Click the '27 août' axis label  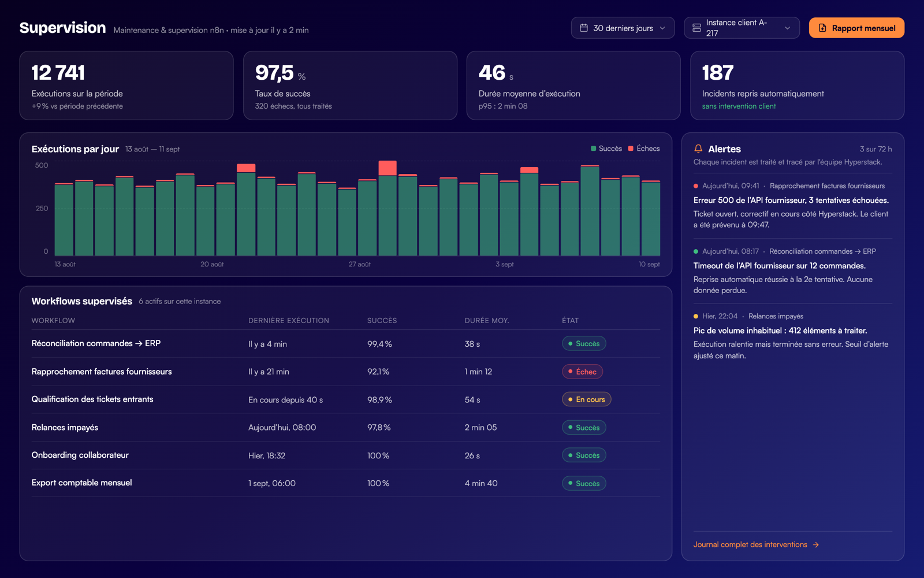(360, 264)
